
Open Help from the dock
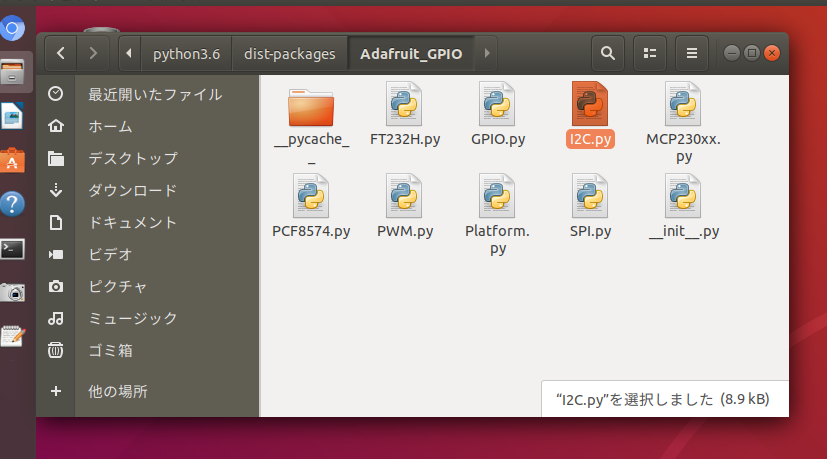pyautogui.click(x=12, y=204)
